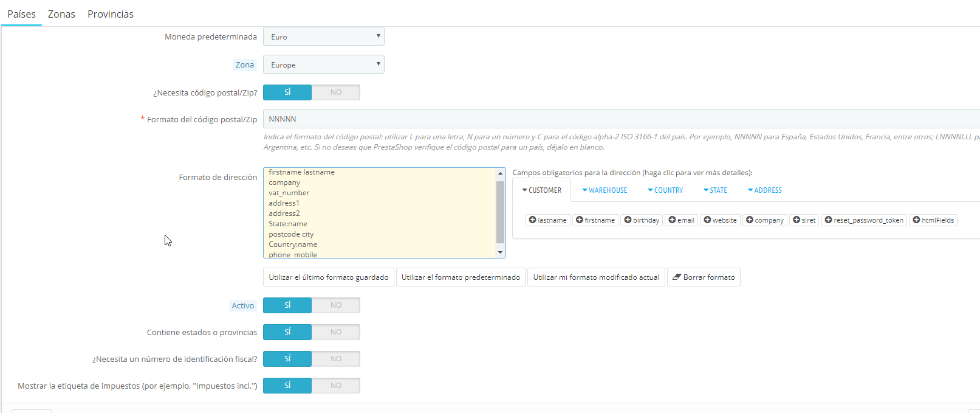This screenshot has width=980, height=413.
Task: Open the CUSTOMER fields tab
Action: pyautogui.click(x=541, y=190)
